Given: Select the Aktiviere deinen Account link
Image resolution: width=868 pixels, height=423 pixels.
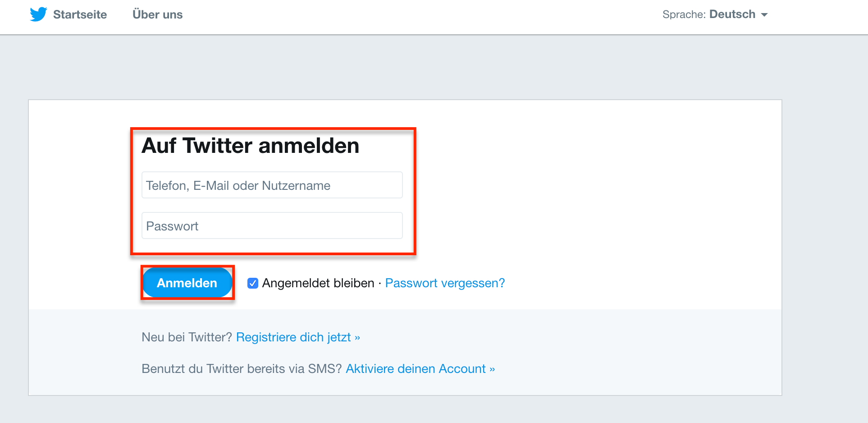Looking at the screenshot, I should point(416,369).
